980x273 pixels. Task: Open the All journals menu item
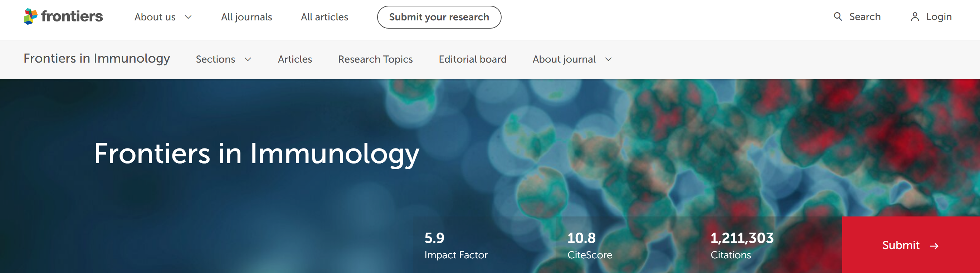pos(247,17)
